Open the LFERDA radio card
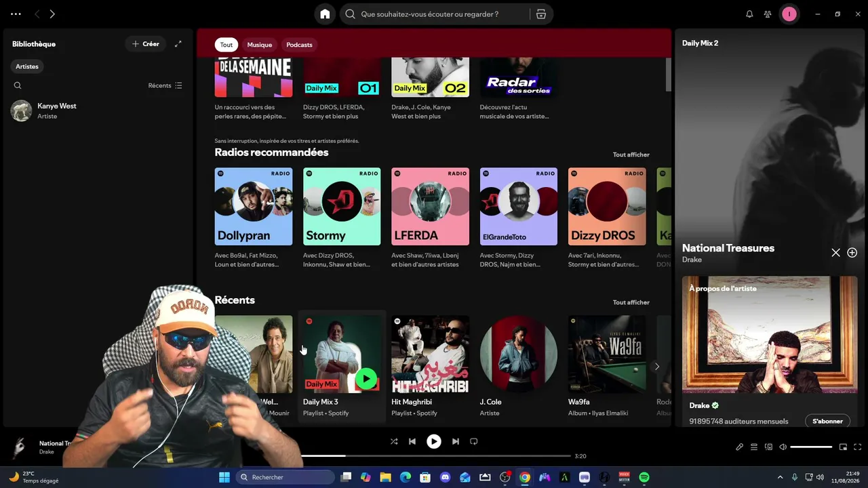This screenshot has height=488, width=868. coord(430,207)
